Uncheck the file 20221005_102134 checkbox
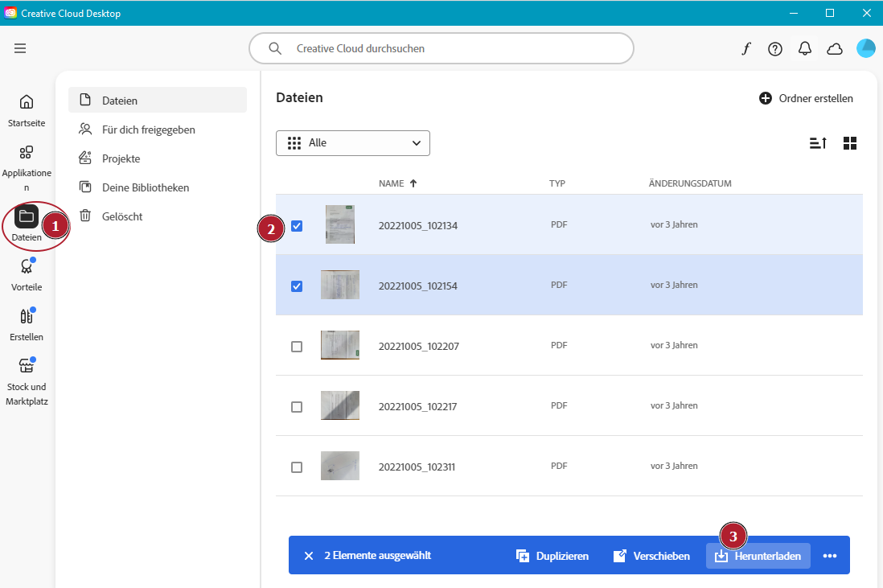883x588 pixels. tap(297, 226)
